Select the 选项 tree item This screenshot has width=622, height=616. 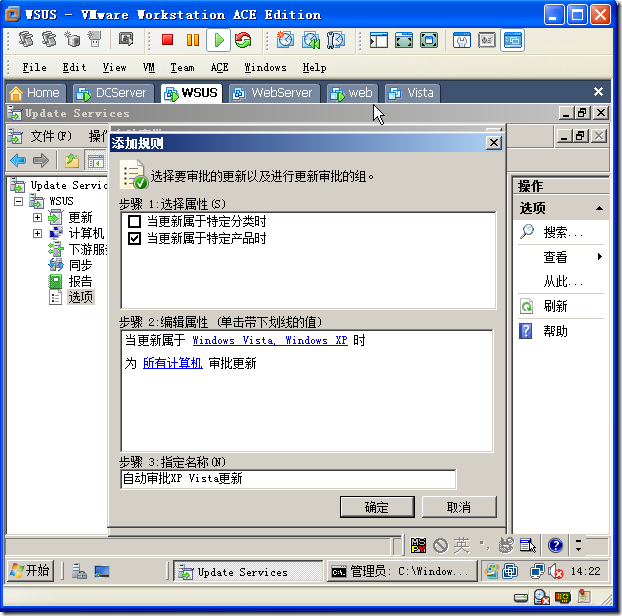[x=81, y=297]
